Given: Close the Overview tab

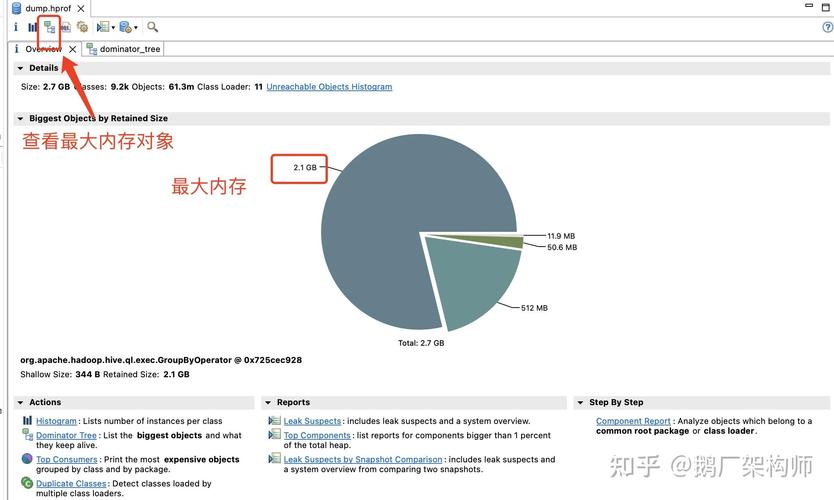Looking at the screenshot, I should tap(72, 49).
